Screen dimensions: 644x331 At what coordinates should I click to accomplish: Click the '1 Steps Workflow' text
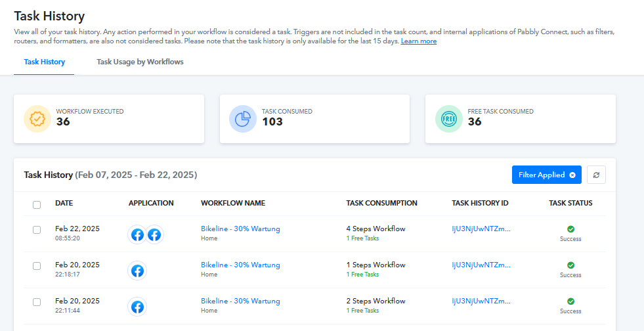pos(376,265)
